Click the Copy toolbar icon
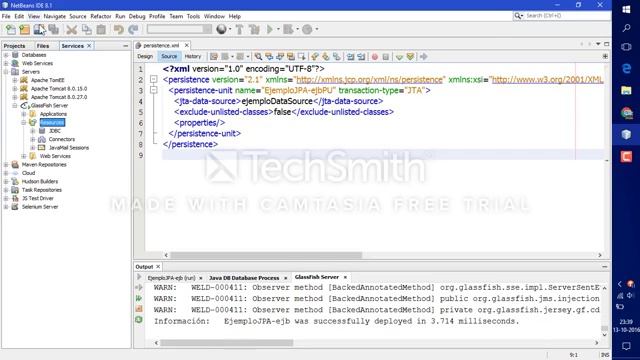 tap(86, 29)
